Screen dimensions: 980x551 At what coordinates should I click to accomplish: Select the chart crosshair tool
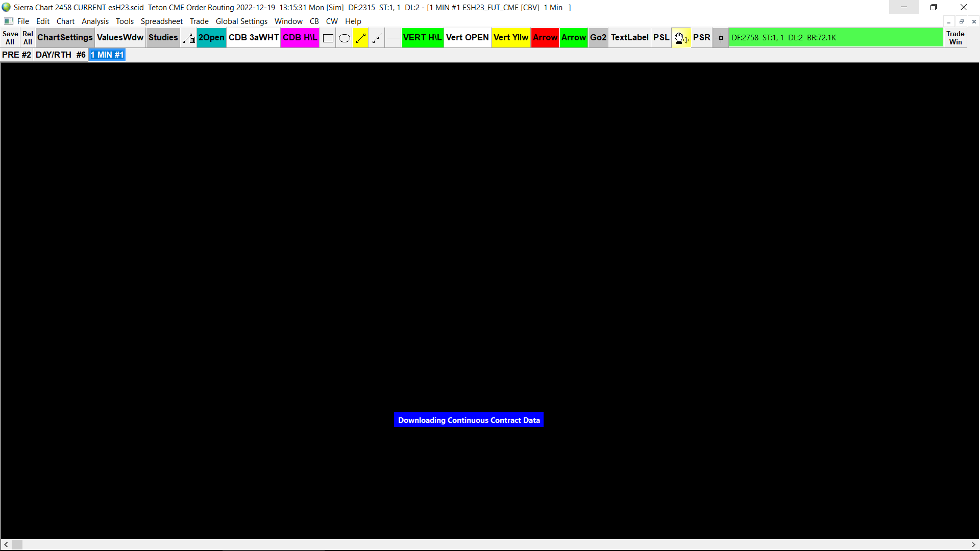(x=721, y=38)
